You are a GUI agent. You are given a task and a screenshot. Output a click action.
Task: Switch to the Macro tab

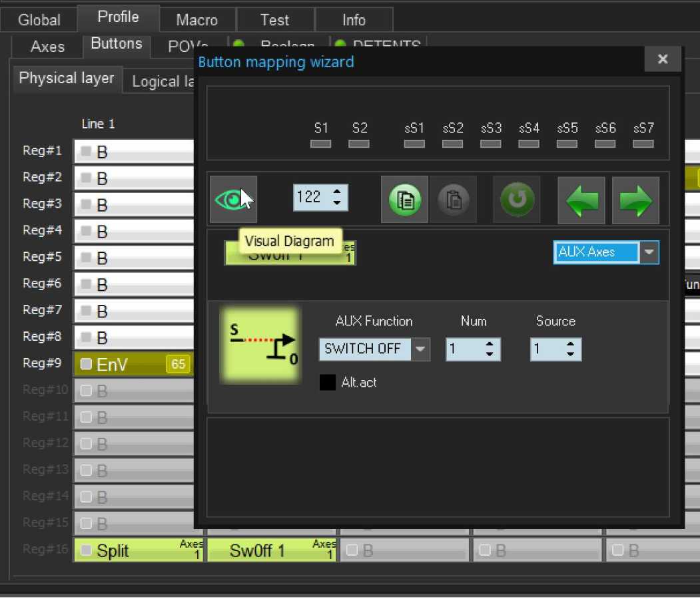196,20
